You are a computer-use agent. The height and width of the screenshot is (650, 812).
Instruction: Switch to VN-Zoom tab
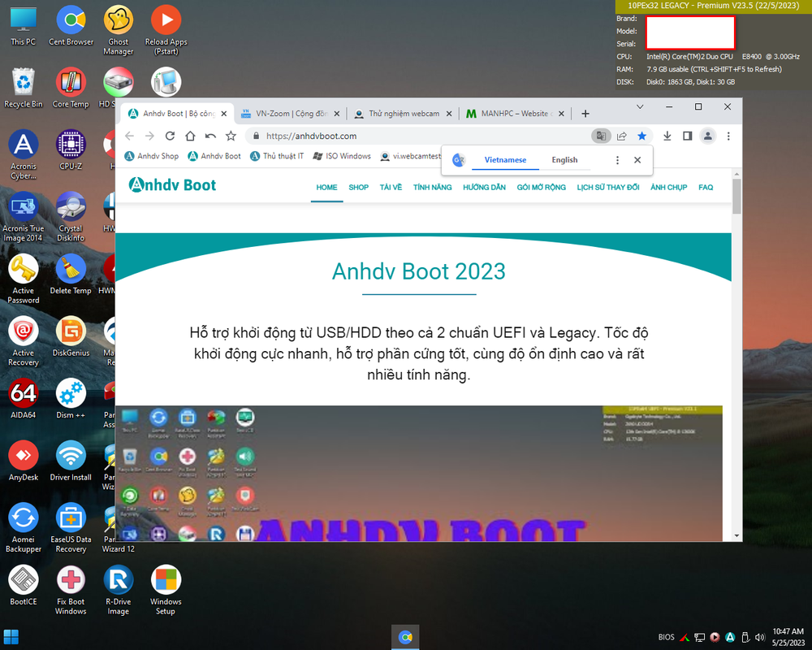[x=290, y=114]
